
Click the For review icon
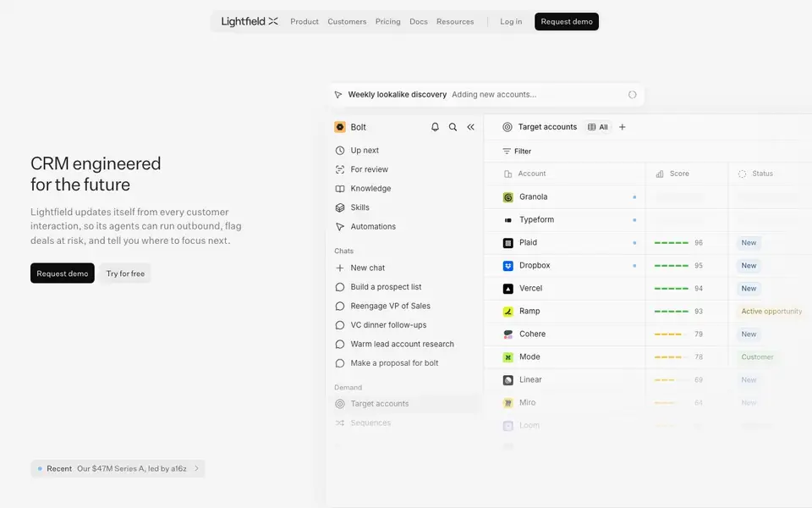340,169
